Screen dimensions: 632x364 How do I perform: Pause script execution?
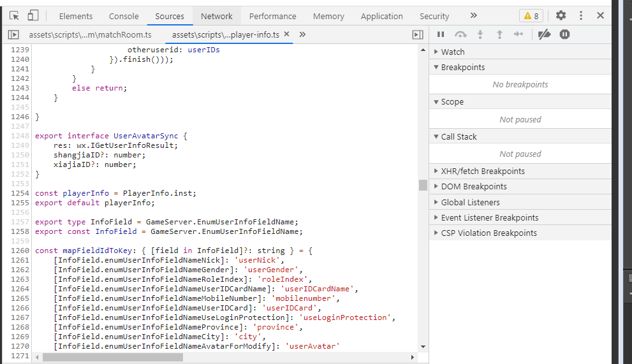pos(441,34)
